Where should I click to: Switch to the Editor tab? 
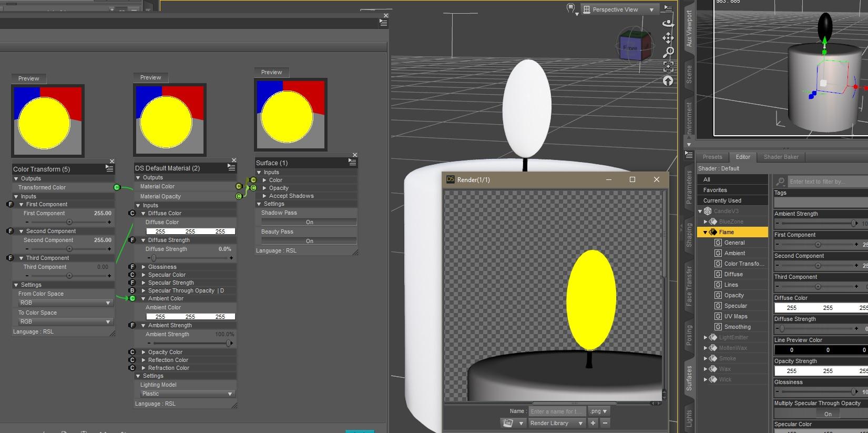click(x=743, y=157)
